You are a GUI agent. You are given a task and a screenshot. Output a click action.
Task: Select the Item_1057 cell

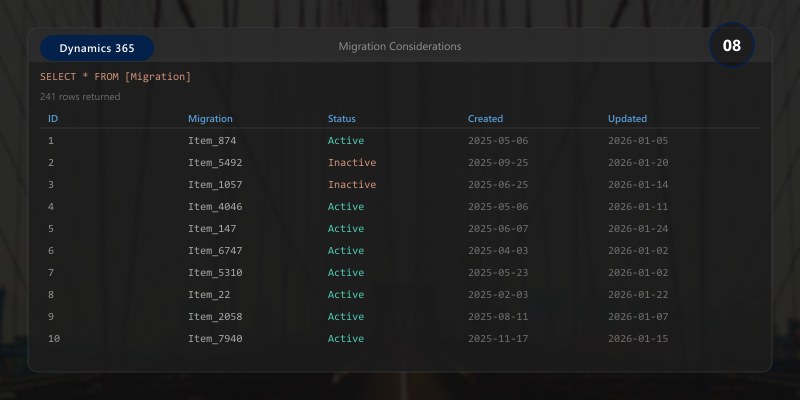(215, 185)
